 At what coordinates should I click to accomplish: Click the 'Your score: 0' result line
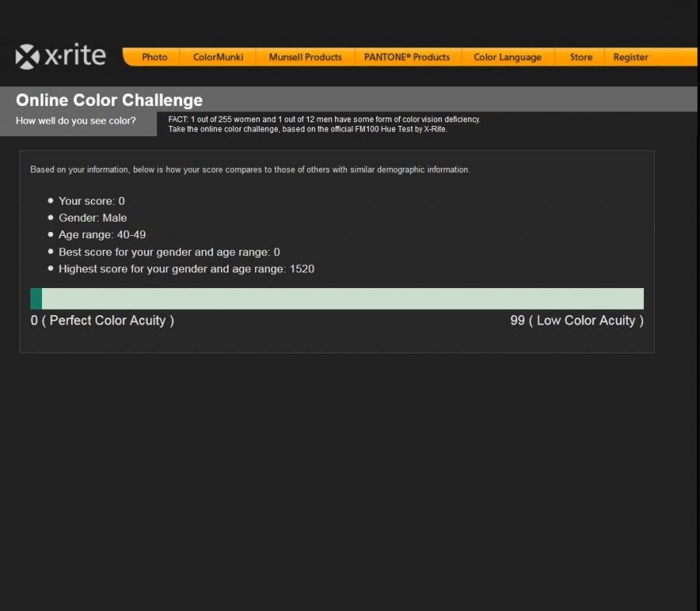point(91,201)
